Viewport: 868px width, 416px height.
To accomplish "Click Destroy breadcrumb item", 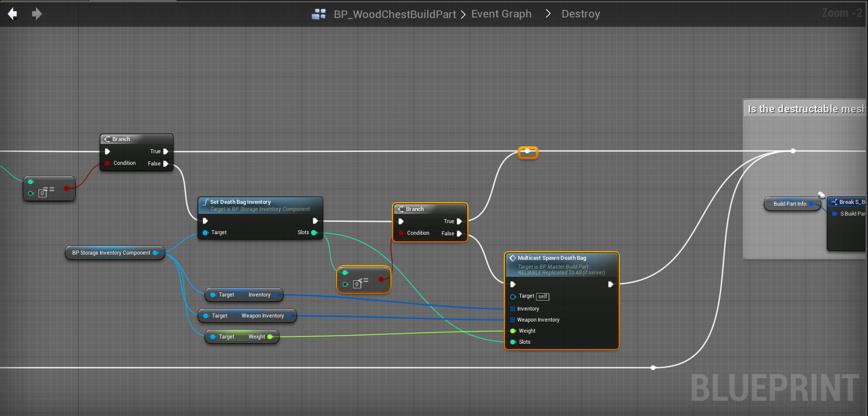I will coord(580,14).
